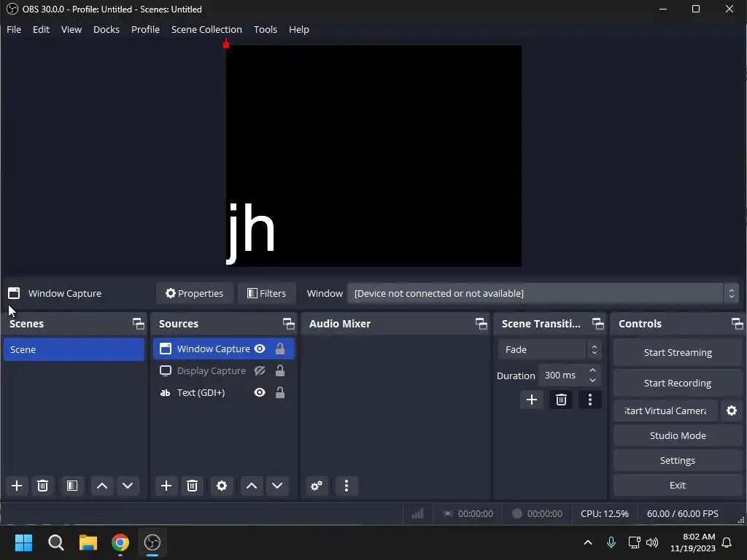
Task: Show the Display Capture source
Action: click(x=260, y=370)
